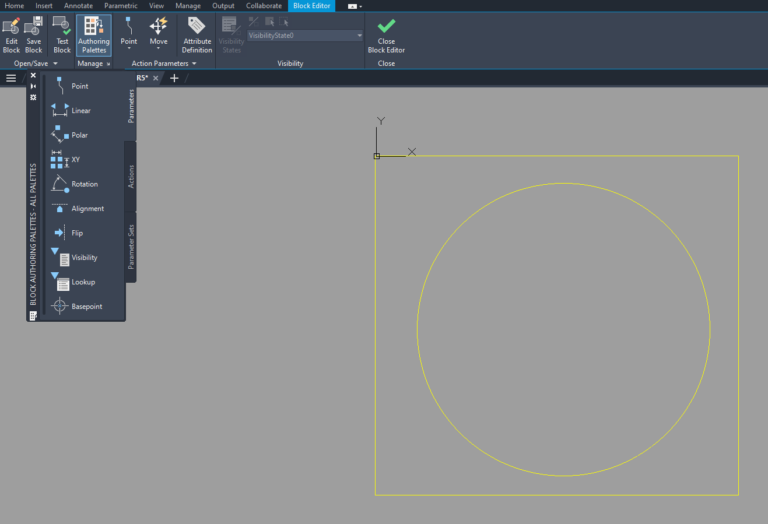Screen dimensions: 768x524
Task: Open the Move action dropdown
Action: coord(159,50)
